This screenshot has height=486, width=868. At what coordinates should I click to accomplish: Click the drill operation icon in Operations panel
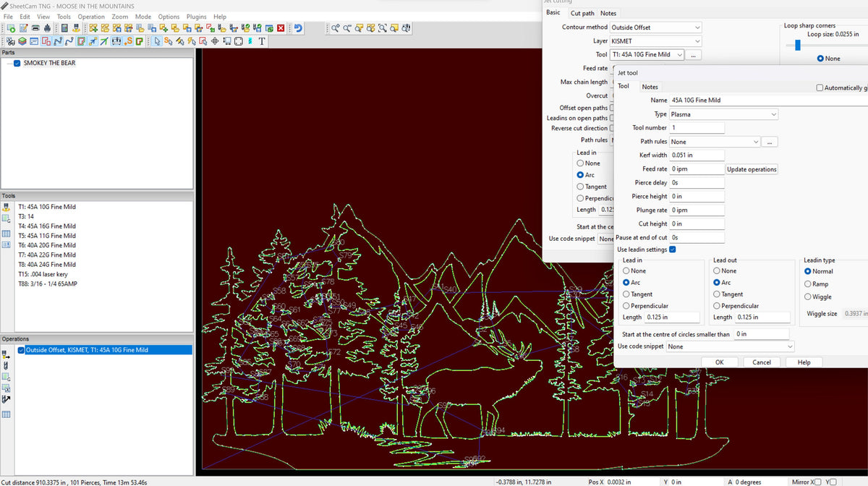6,366
